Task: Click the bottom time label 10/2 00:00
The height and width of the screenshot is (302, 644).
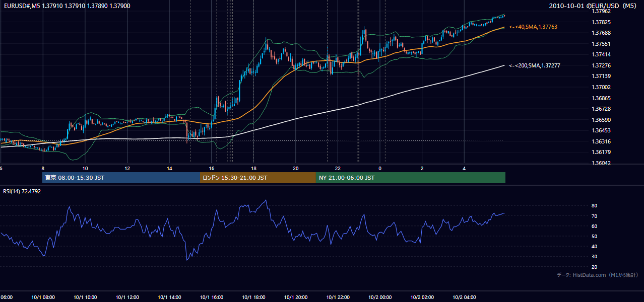Action: pyautogui.click(x=380, y=297)
